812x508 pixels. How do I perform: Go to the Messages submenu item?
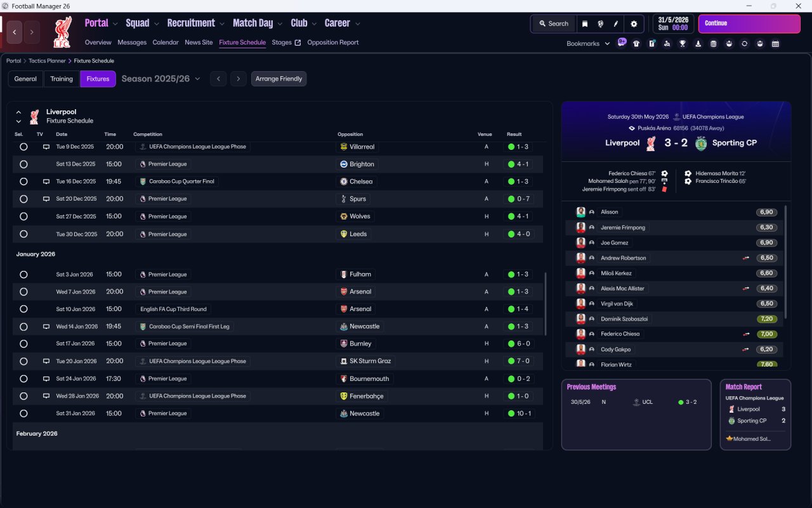pos(132,43)
